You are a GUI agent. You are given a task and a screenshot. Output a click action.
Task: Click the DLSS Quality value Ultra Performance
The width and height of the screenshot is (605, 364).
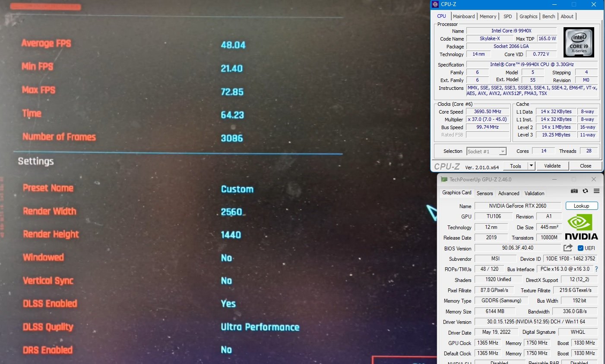260,327
